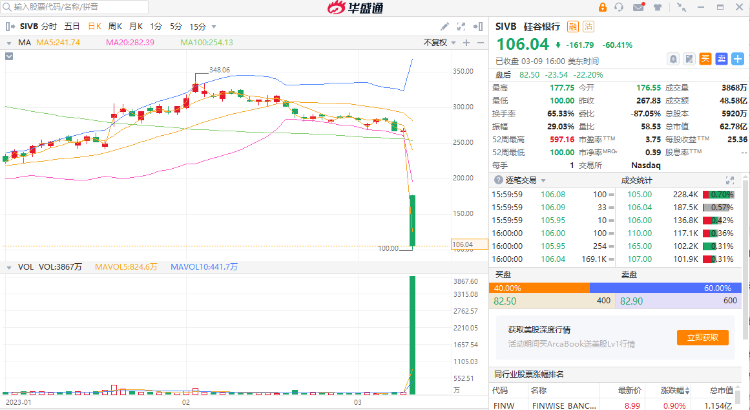Open the 逐笔交易 dropdown arrow
The image size is (750, 410).
[543, 180]
